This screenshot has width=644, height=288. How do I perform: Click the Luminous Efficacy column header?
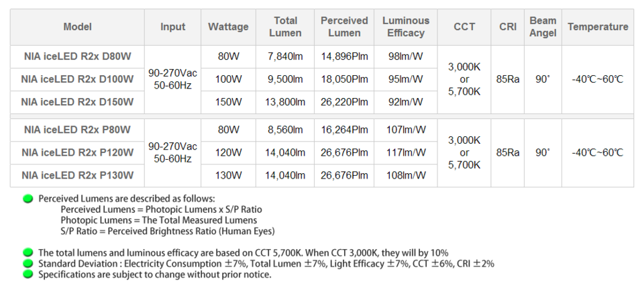(405, 27)
